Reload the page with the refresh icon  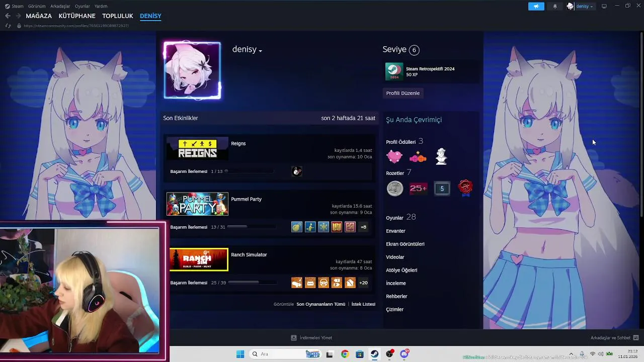pyautogui.click(x=8, y=26)
